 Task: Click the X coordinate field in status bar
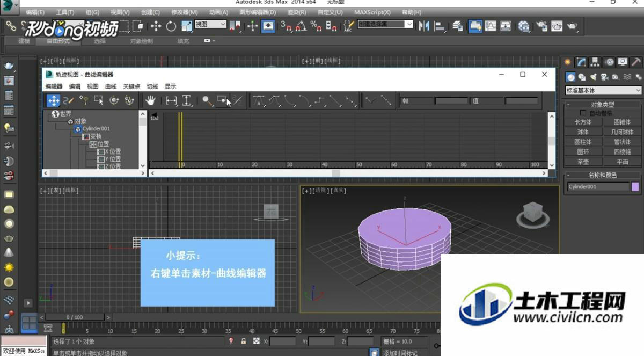(x=282, y=342)
